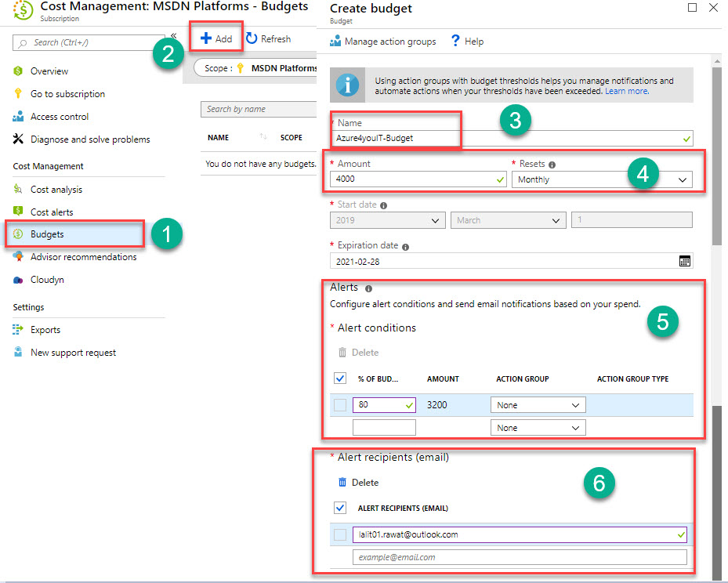Enable the 80% alert condition checkbox
728x583 pixels.
point(340,405)
